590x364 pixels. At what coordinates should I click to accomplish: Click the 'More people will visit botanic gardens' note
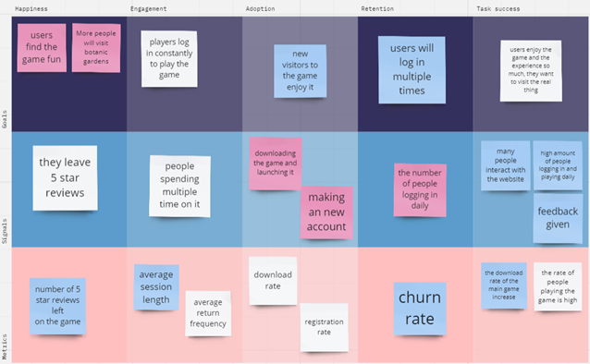click(96, 48)
